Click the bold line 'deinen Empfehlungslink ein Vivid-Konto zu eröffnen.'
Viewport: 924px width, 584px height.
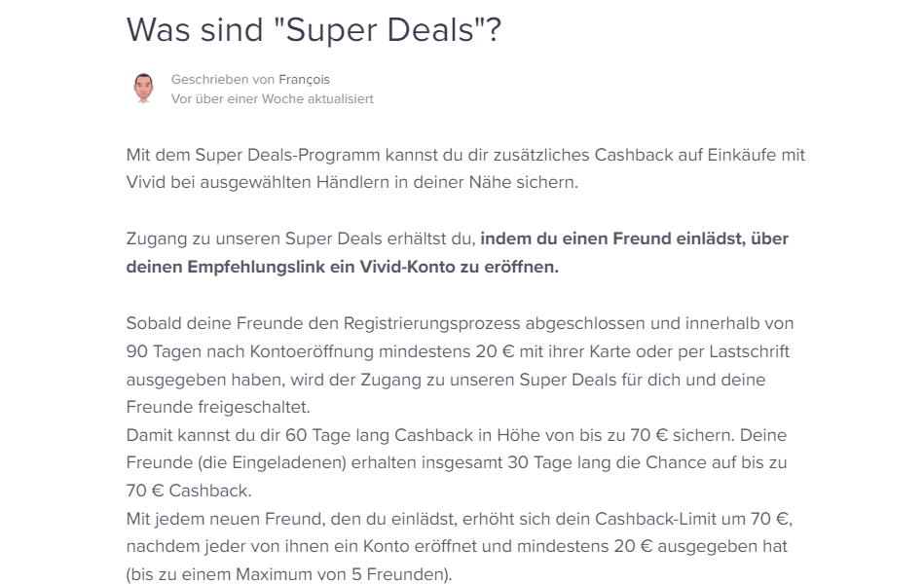click(x=343, y=267)
